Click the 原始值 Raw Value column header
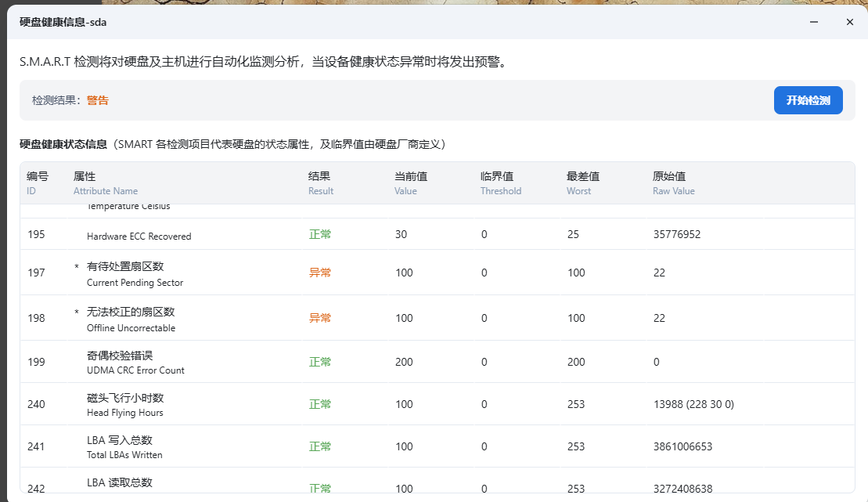 (673, 183)
